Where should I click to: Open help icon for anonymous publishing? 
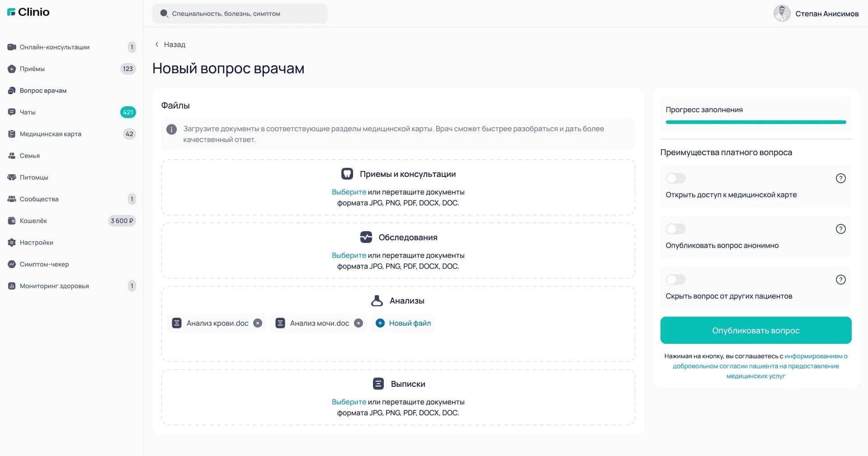pyautogui.click(x=840, y=229)
